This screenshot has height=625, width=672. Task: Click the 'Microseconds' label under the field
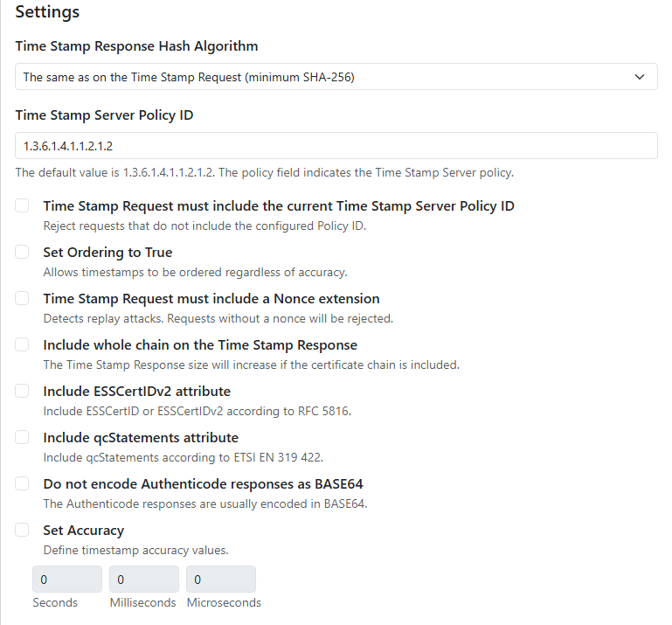click(224, 602)
